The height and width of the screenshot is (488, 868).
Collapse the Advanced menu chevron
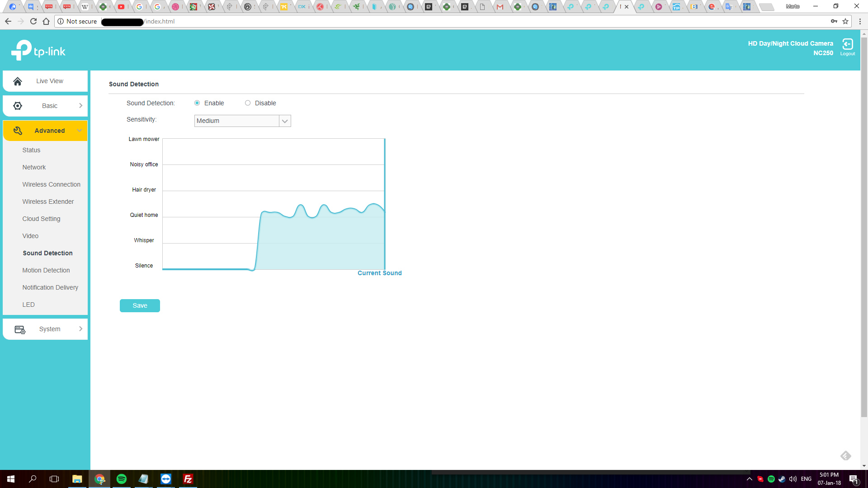(x=80, y=131)
